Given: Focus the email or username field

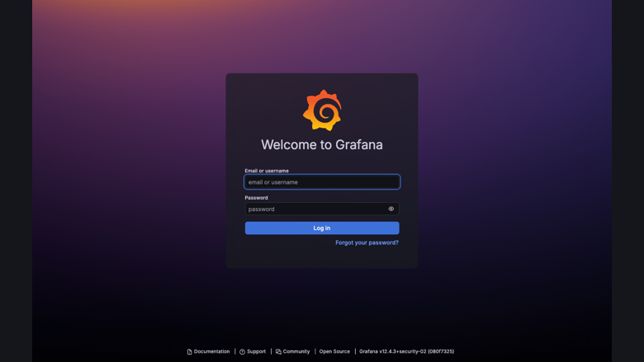Looking at the screenshot, I should pyautogui.click(x=322, y=182).
